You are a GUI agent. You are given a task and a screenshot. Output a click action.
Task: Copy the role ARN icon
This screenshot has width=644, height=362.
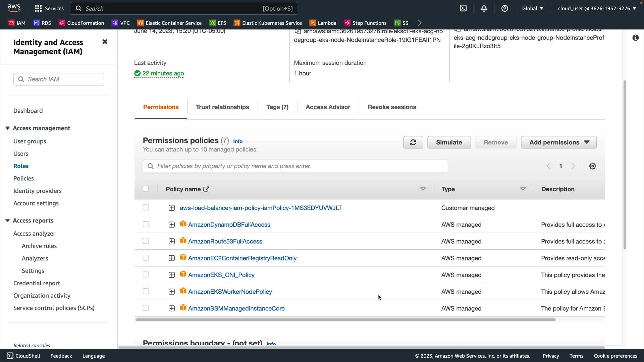click(298, 32)
